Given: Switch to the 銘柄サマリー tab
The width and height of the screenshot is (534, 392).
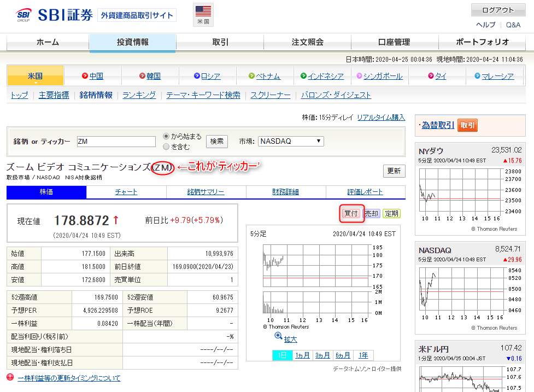Looking at the screenshot, I should pyautogui.click(x=206, y=192).
